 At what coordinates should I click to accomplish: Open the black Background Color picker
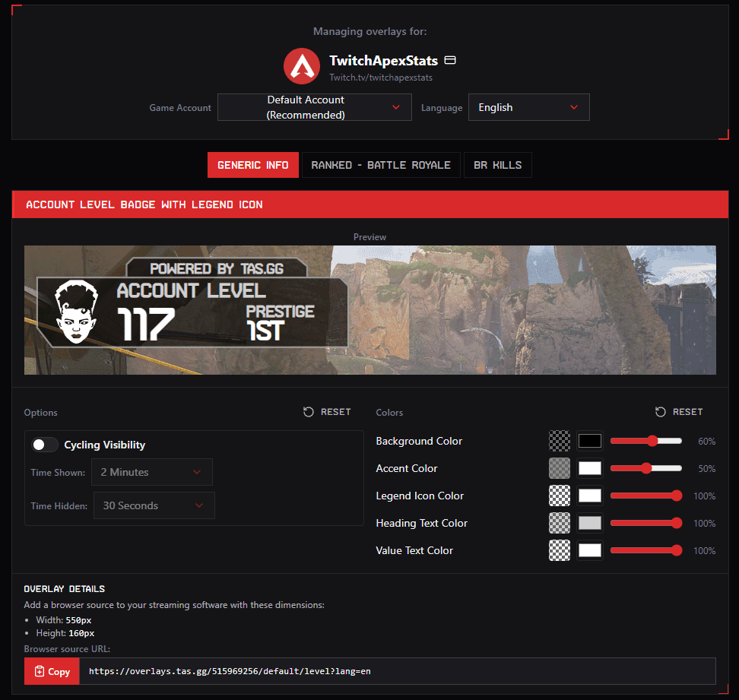click(590, 441)
